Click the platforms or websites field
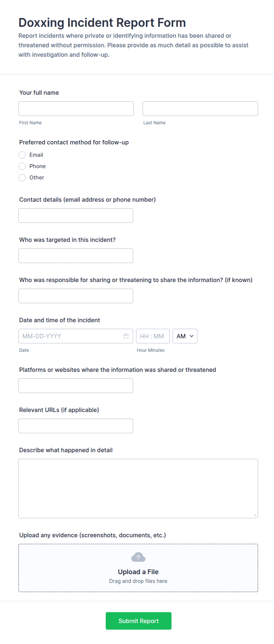The image size is (274, 644). point(76,385)
